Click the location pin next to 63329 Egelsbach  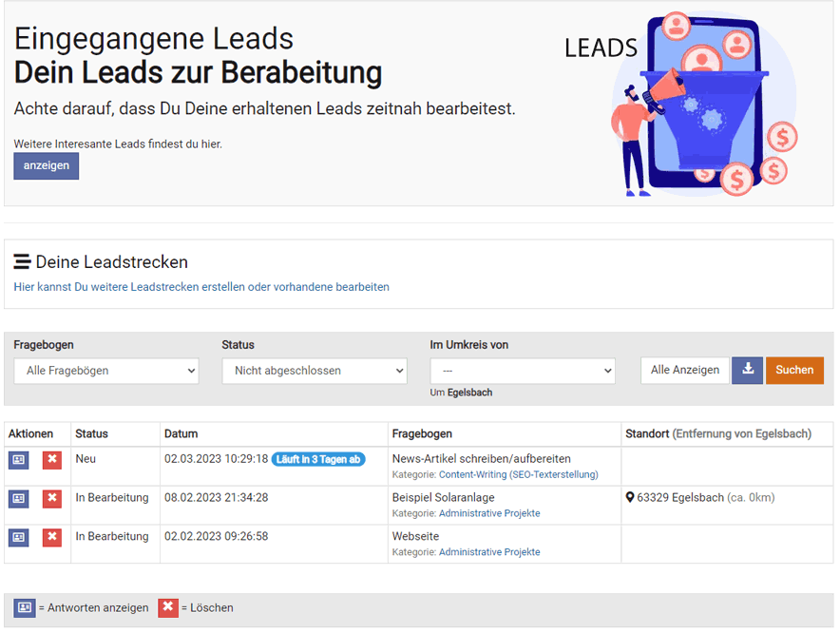[630, 497]
